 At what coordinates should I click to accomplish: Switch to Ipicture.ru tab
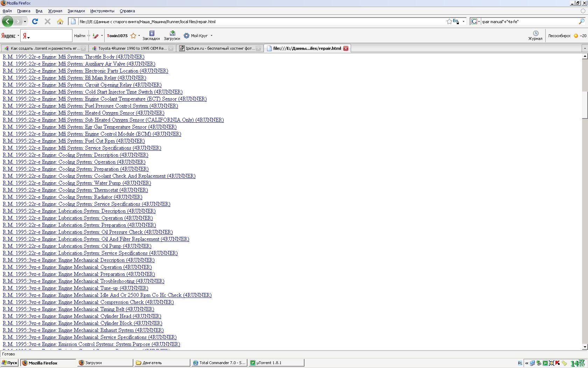(x=220, y=48)
